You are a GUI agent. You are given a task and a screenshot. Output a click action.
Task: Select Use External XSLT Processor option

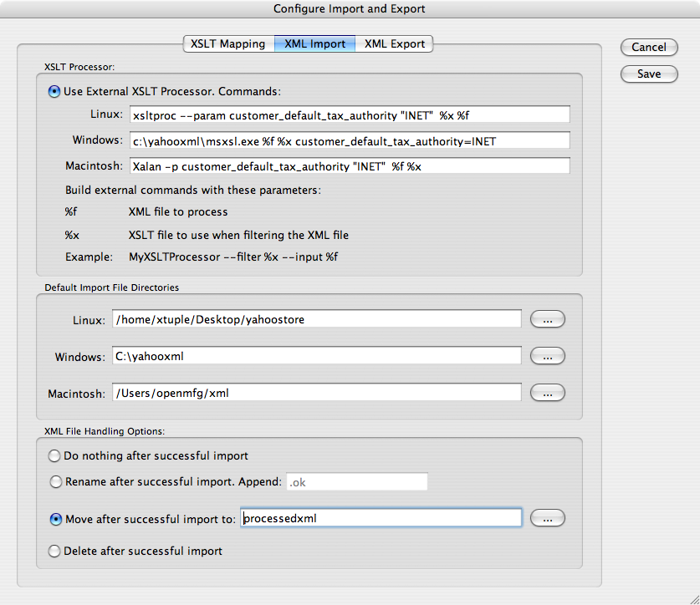tap(55, 91)
